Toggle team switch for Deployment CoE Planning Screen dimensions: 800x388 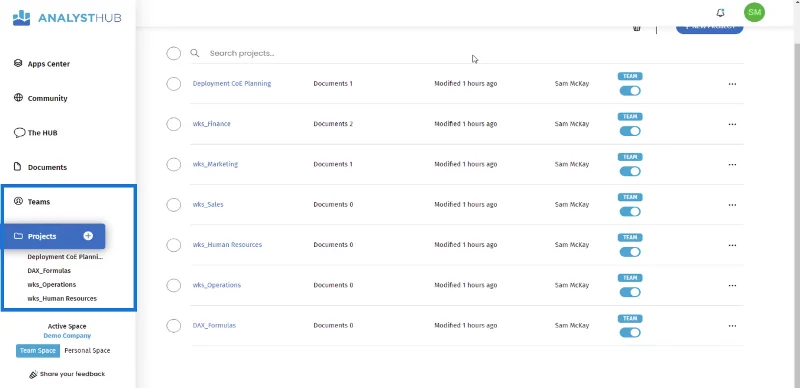[630, 91]
